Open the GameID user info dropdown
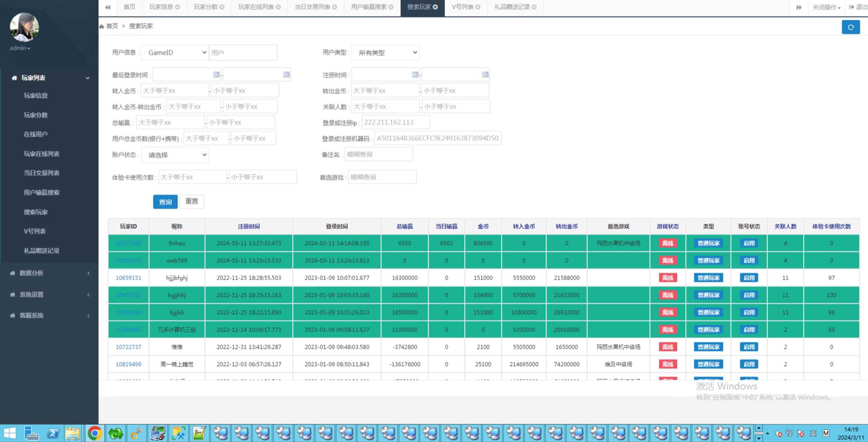This screenshot has width=868, height=442. [x=175, y=52]
